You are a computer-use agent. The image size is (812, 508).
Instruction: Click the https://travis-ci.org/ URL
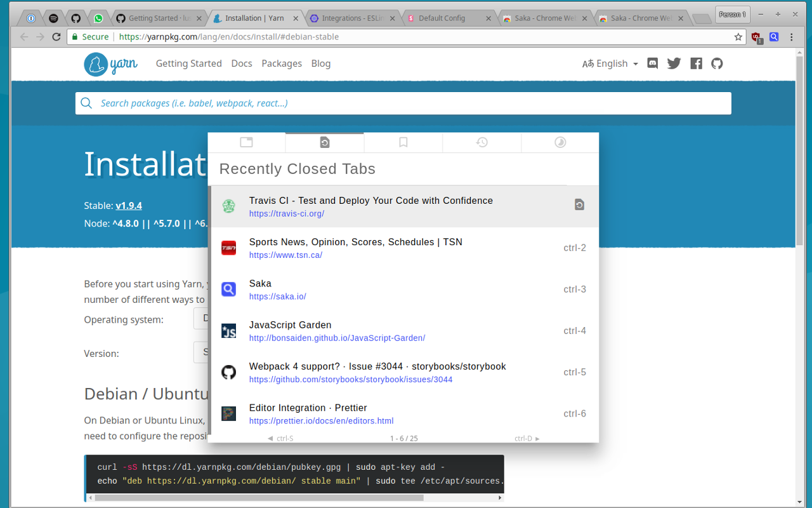(287, 214)
